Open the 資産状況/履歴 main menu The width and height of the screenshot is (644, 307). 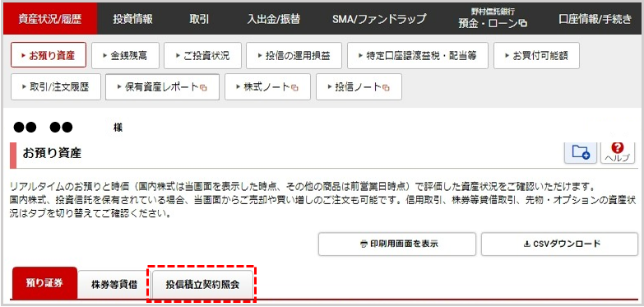point(50,19)
